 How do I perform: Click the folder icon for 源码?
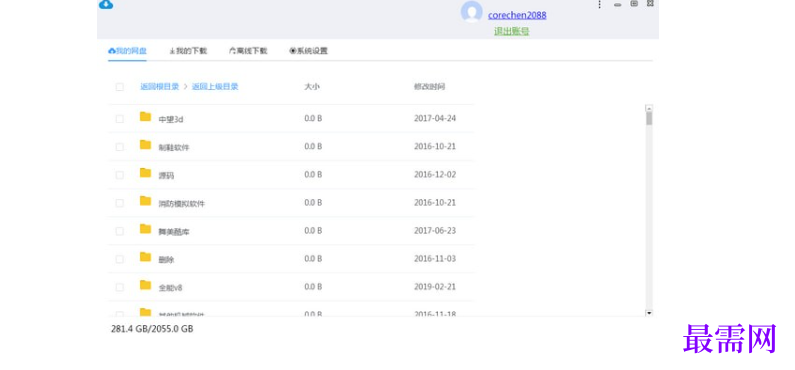(x=146, y=173)
